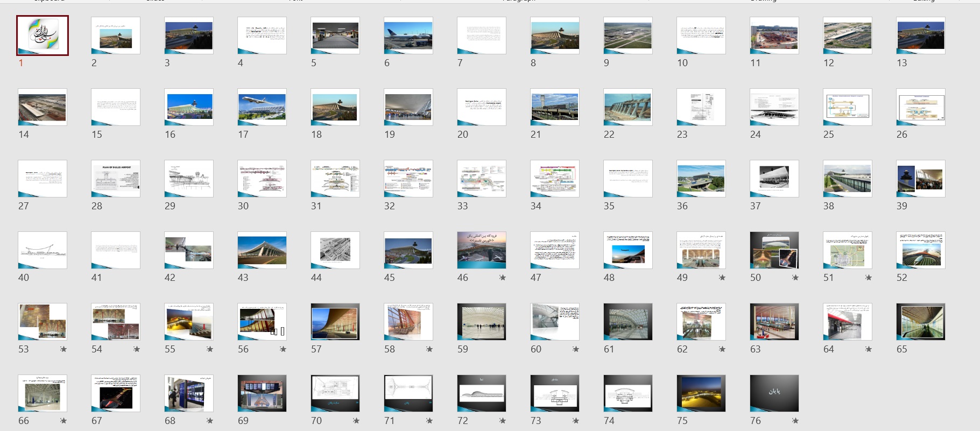980x431 pixels.
Task: Select slide 43 terminal exterior photo
Action: [262, 250]
